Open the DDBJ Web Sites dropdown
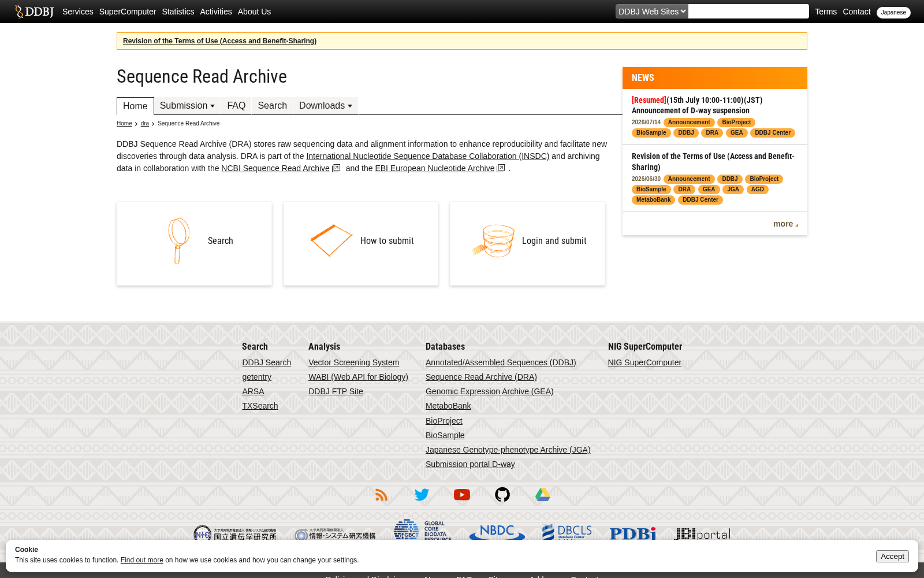Viewport: 924px width, 578px height. coord(652,12)
